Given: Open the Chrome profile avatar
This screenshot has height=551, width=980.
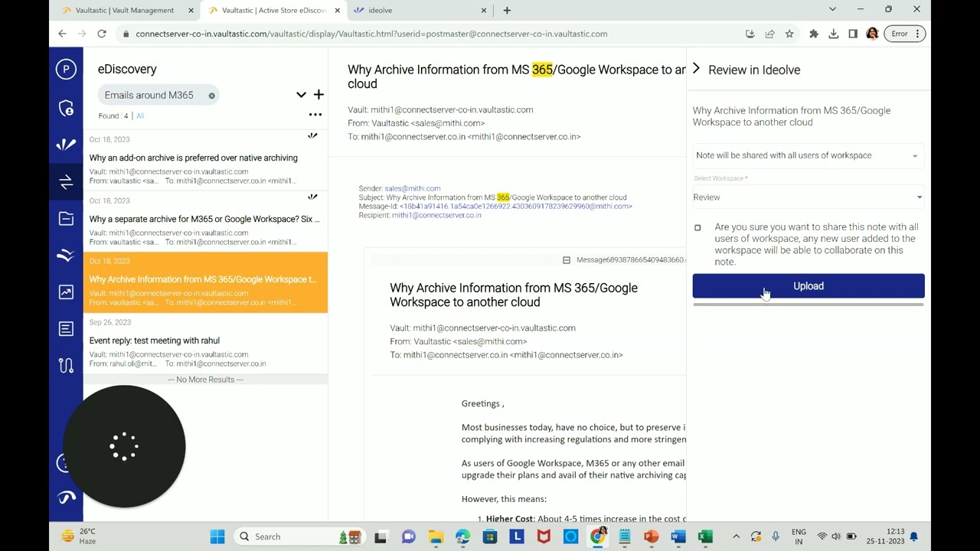Looking at the screenshot, I should click(x=872, y=34).
